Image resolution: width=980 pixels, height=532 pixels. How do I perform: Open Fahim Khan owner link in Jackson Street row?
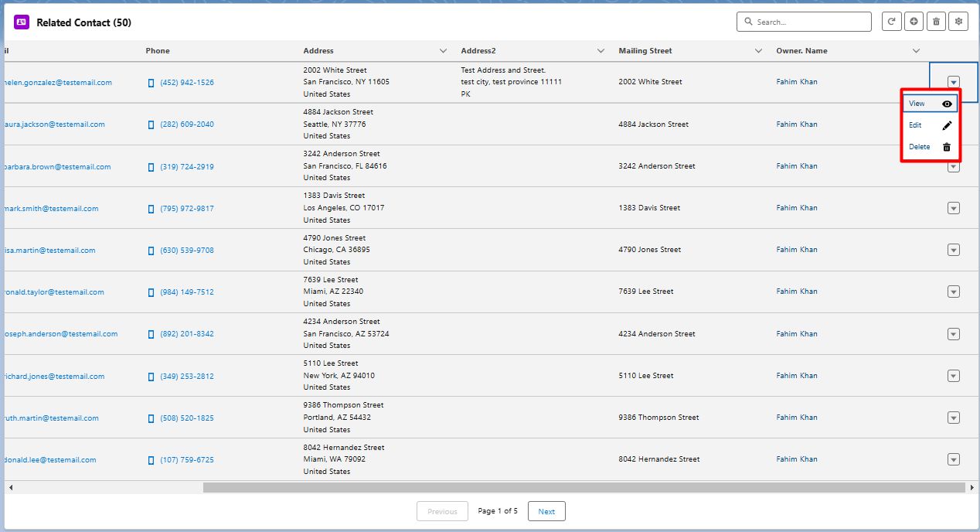tap(797, 124)
